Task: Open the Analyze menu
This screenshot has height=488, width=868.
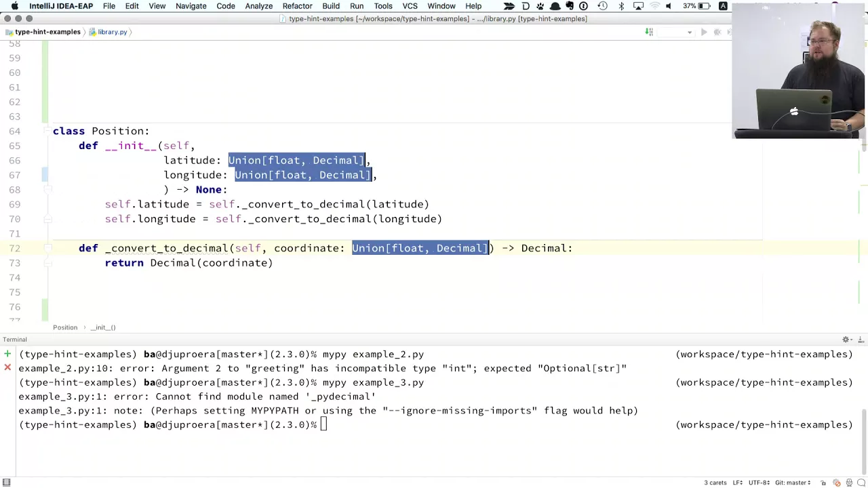Action: [x=258, y=6]
